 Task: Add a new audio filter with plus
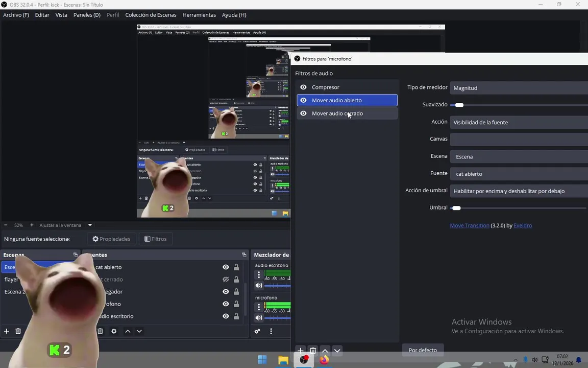coord(300,351)
